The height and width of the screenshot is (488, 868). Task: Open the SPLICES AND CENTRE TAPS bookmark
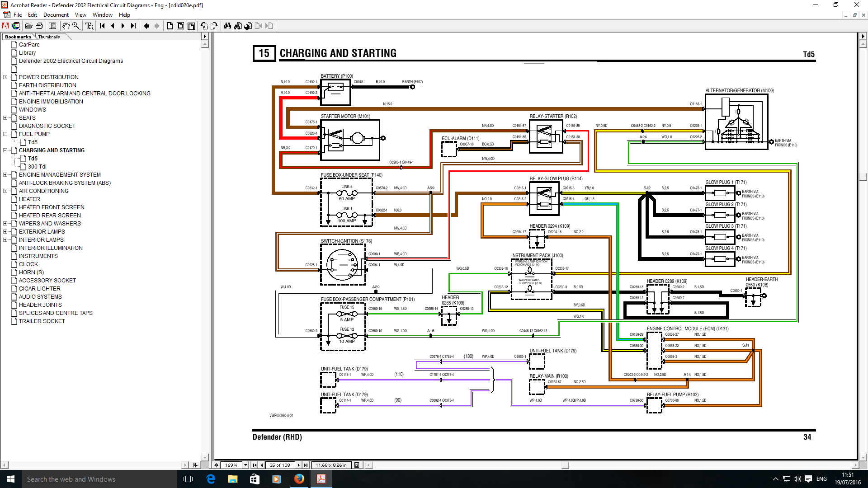(56, 313)
